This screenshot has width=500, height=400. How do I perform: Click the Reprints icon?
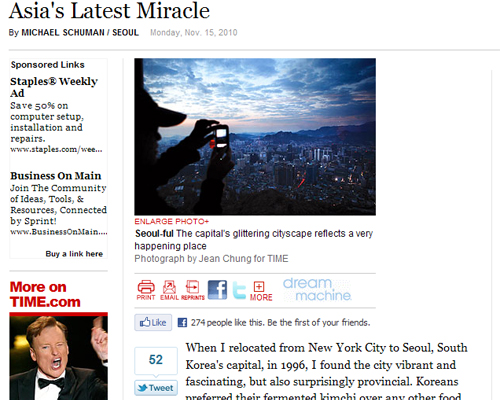point(193,290)
